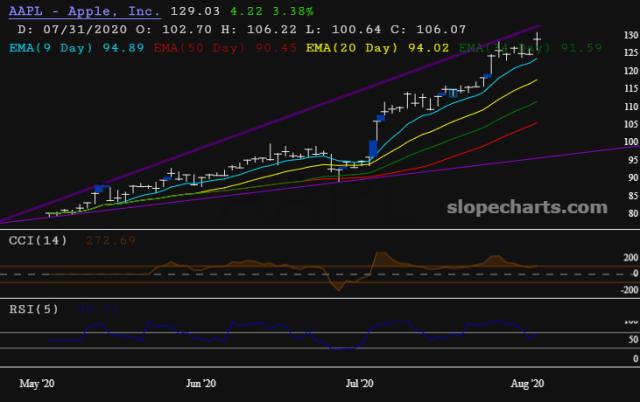640x402 pixels.
Task: Click the CCI scale label -200
Action: [x=629, y=290]
